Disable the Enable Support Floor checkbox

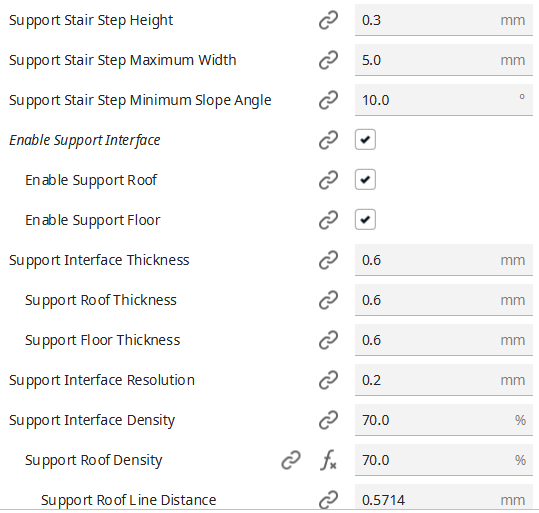pyautogui.click(x=365, y=219)
